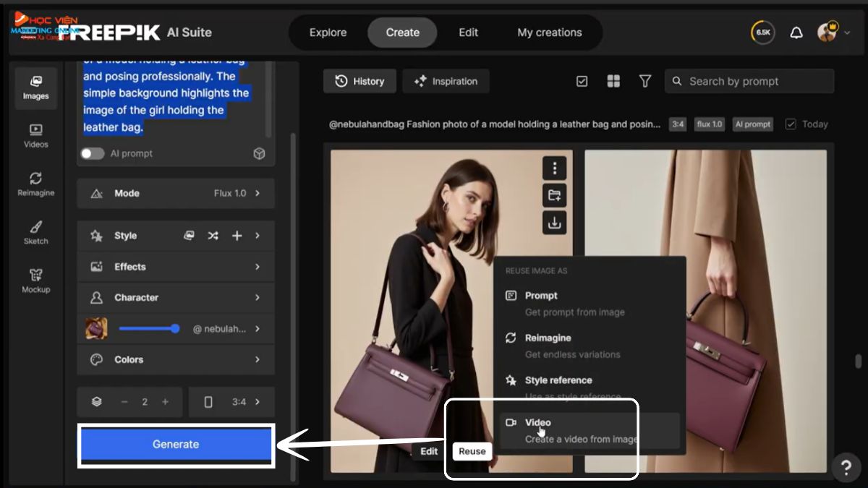
Task: Expand the @nebulah character options chevron
Action: point(258,329)
